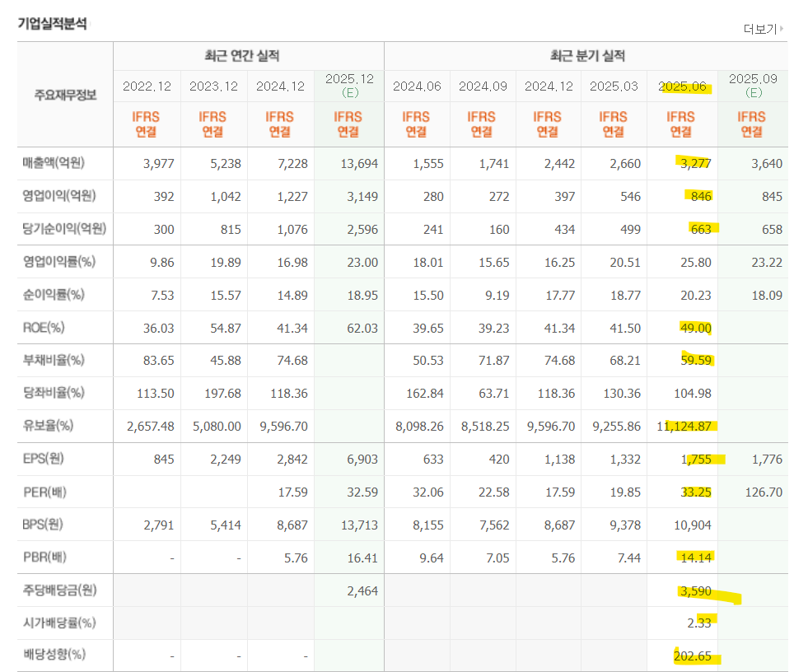This screenshot has width=794, height=672.
Task: Click the 영업이익(억원) row label
Action: (59, 196)
